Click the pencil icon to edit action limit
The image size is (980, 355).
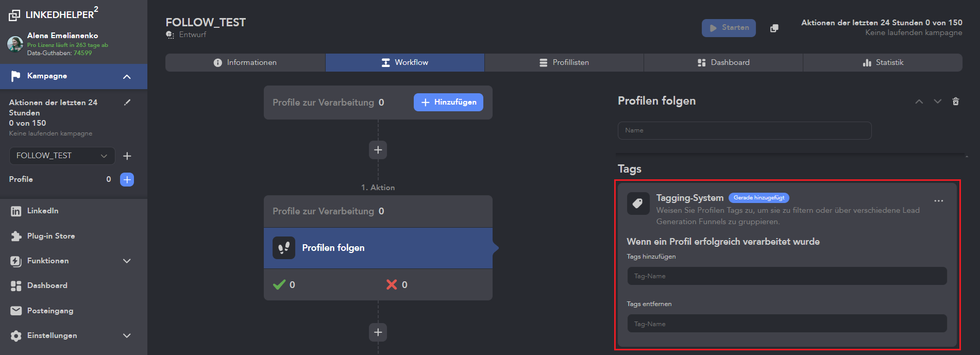point(127,103)
